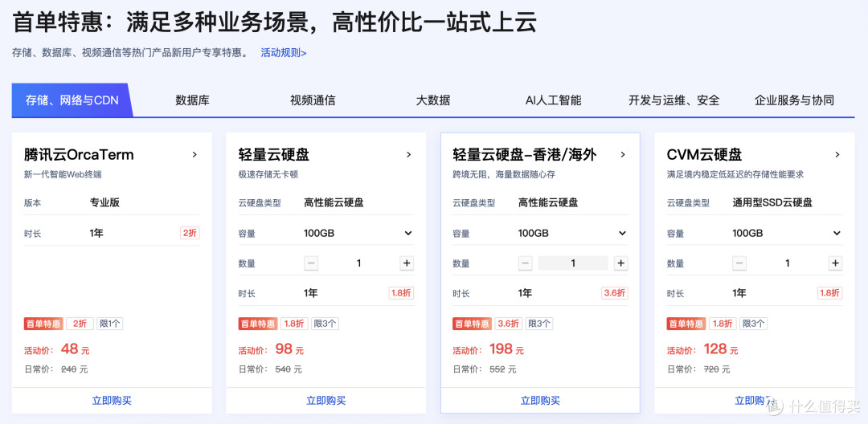
Task: Switch to the AI人工智能 tab
Action: pyautogui.click(x=553, y=100)
